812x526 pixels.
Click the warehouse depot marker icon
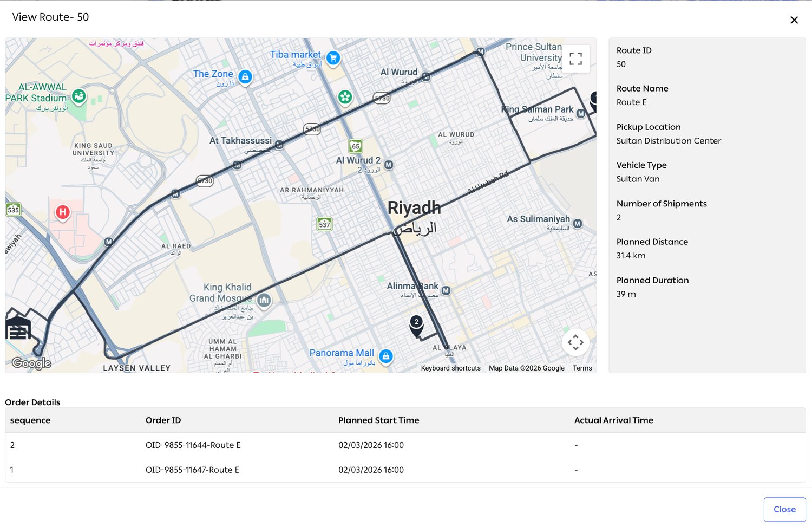tap(18, 328)
